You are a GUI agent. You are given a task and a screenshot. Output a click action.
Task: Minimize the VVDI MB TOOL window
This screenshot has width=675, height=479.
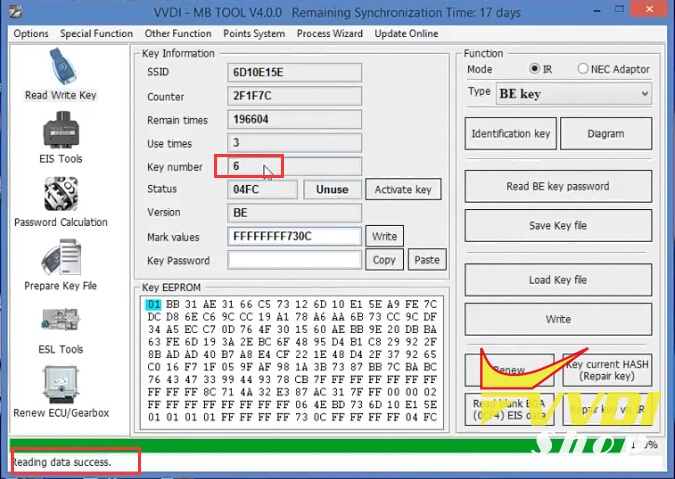[595, 9]
